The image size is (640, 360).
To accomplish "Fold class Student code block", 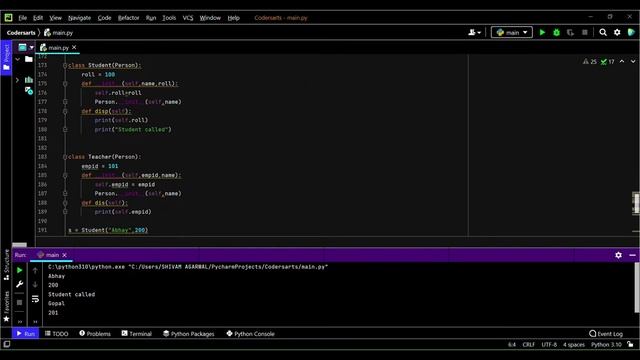I will [65, 65].
